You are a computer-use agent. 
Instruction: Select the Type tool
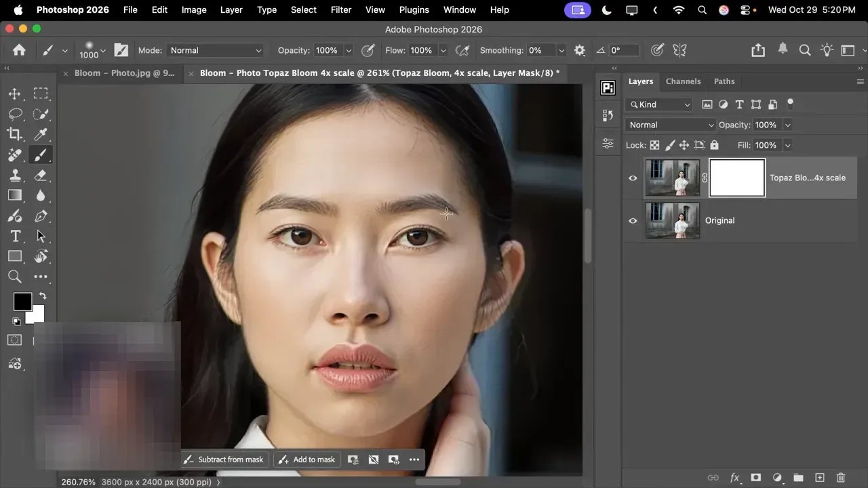[15, 236]
